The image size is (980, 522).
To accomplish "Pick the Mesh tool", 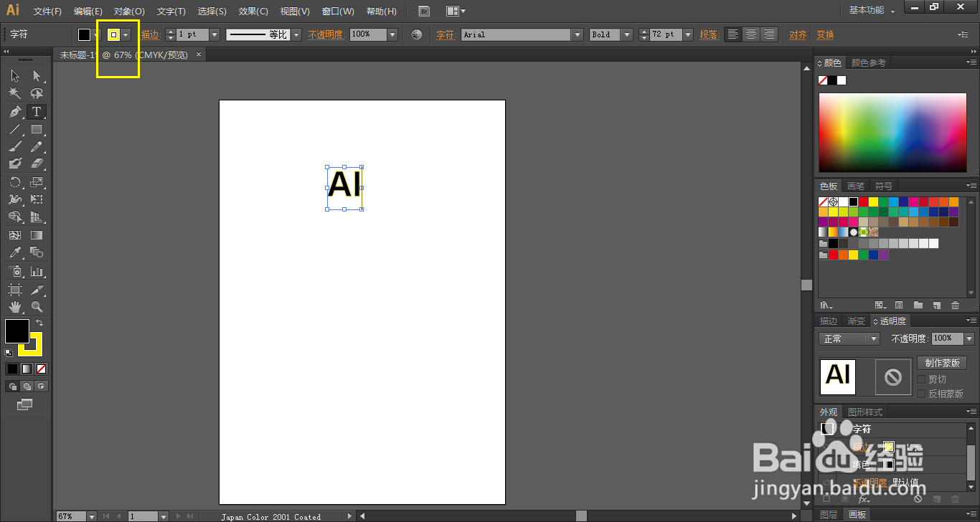I will 15,235.
